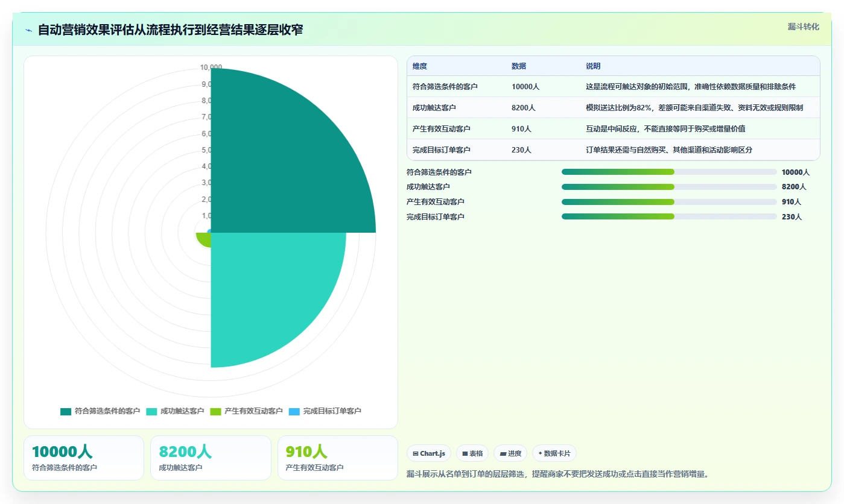Click the footer note 漏斗展示从名单到订单
844x504 pixels.
pos(557,474)
